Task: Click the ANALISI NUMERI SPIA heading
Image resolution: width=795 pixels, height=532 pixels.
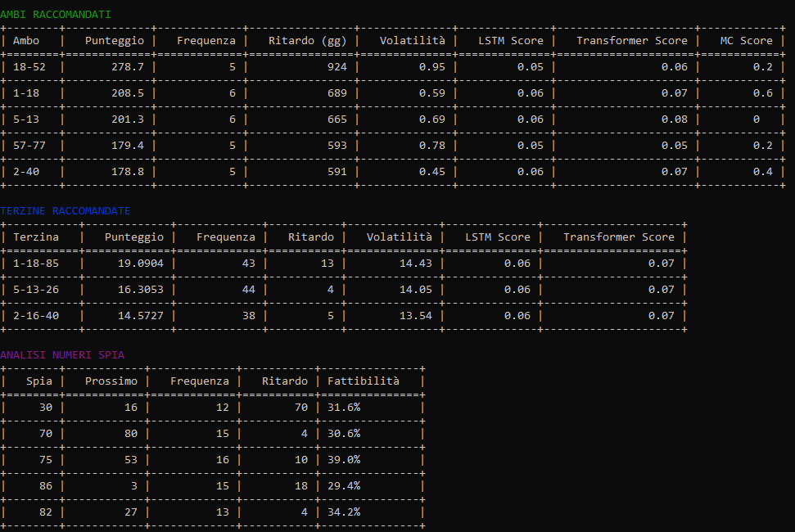Action: click(62, 354)
